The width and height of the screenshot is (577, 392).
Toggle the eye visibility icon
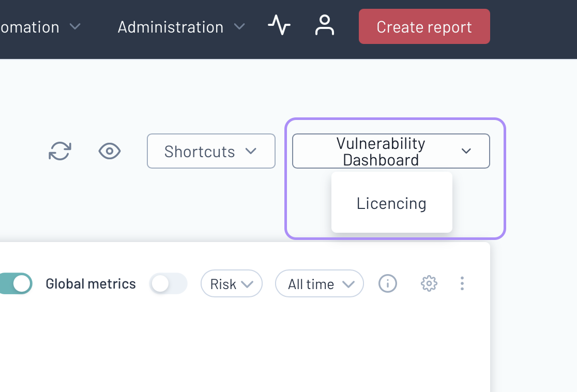tap(110, 152)
